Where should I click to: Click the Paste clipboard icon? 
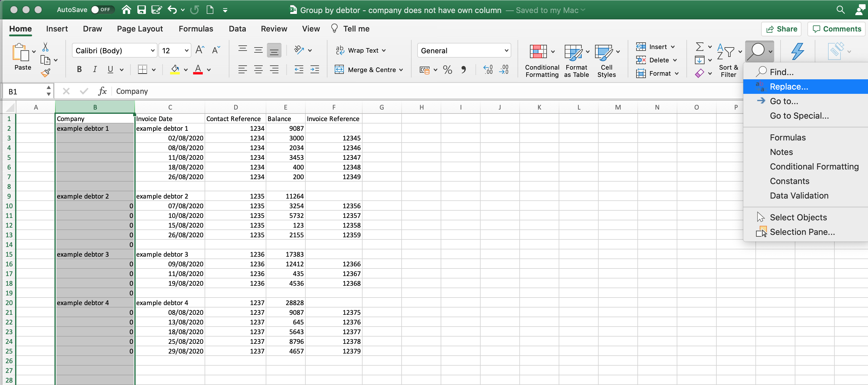pyautogui.click(x=21, y=53)
